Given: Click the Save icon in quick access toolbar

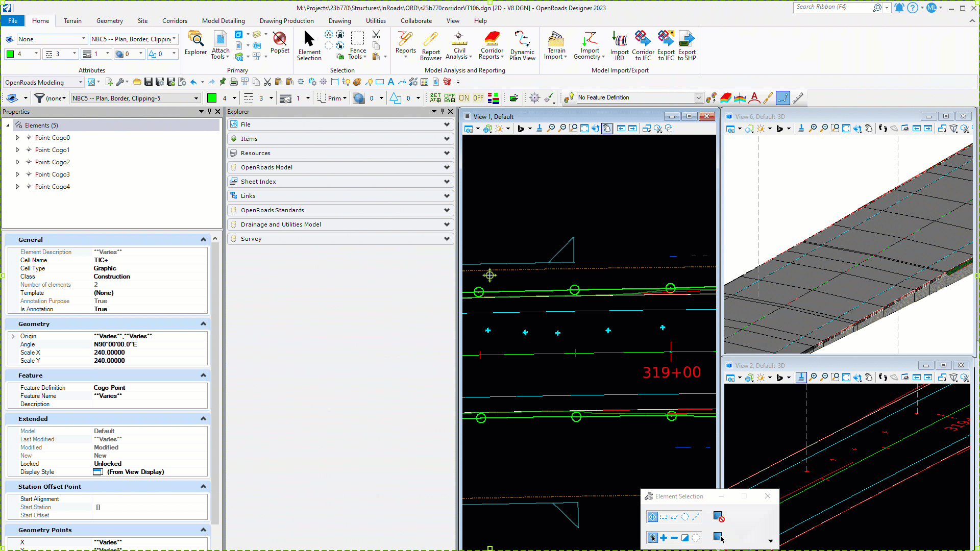Looking at the screenshot, I should click(149, 82).
